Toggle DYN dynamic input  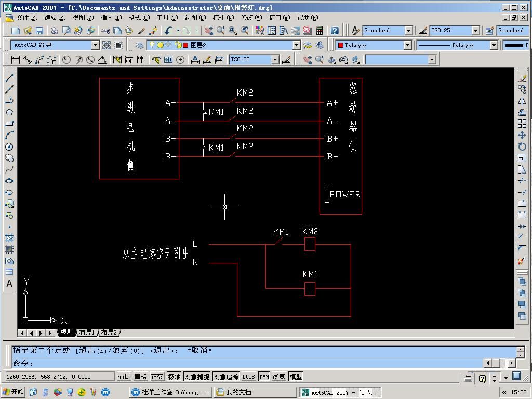coord(264,377)
